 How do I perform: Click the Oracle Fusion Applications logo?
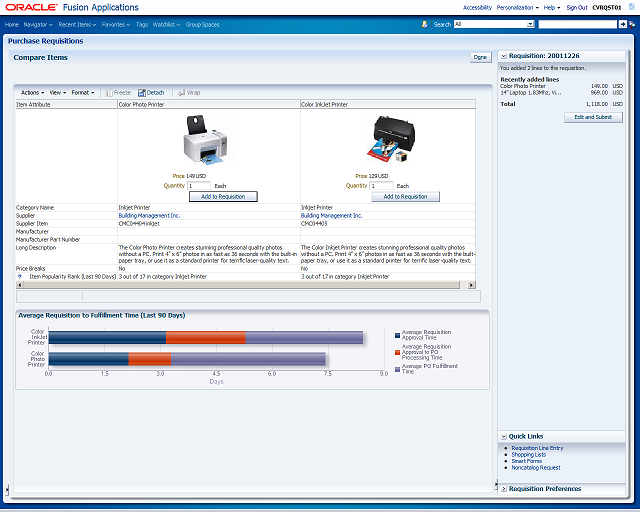(x=72, y=7)
